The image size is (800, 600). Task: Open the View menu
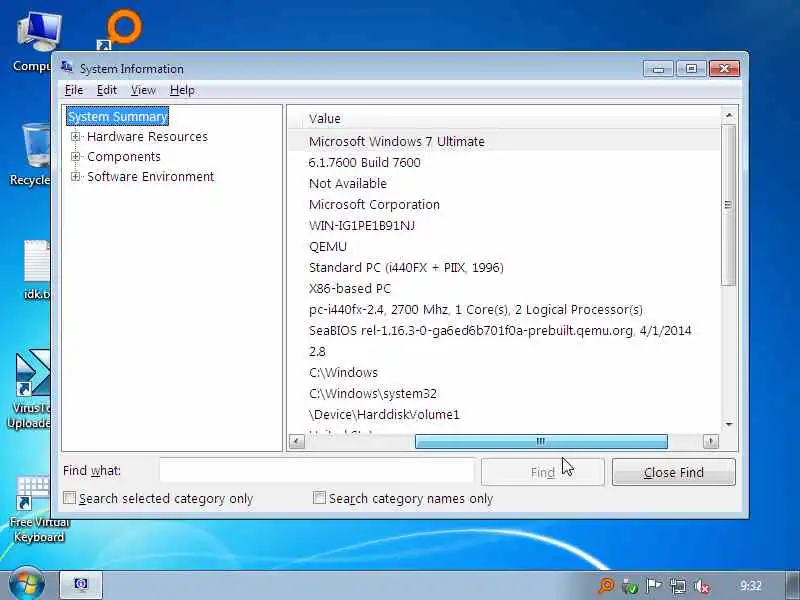143,90
